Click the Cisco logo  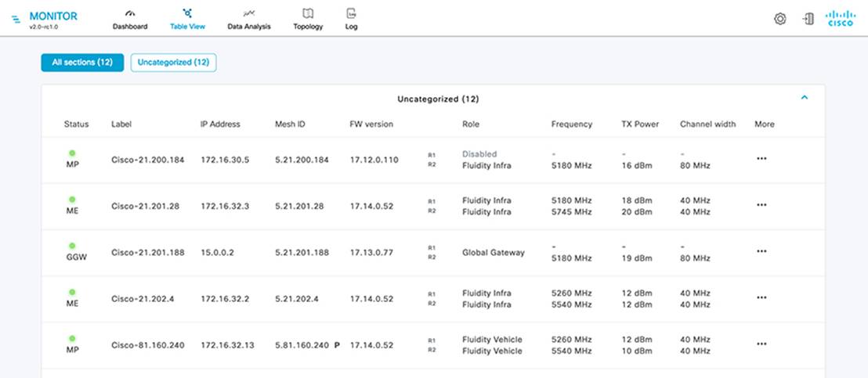(x=841, y=19)
